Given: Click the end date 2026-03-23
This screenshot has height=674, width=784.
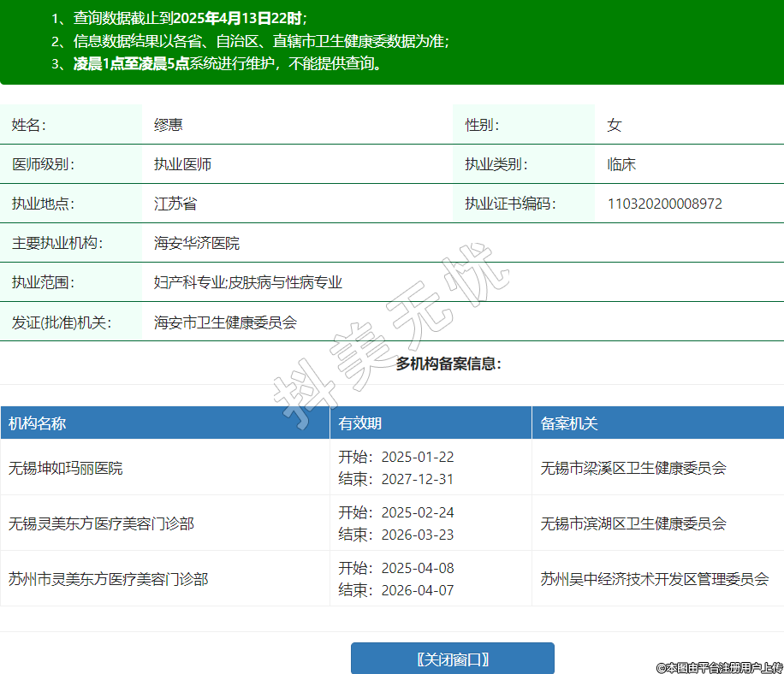Looking at the screenshot, I should 418,535.
